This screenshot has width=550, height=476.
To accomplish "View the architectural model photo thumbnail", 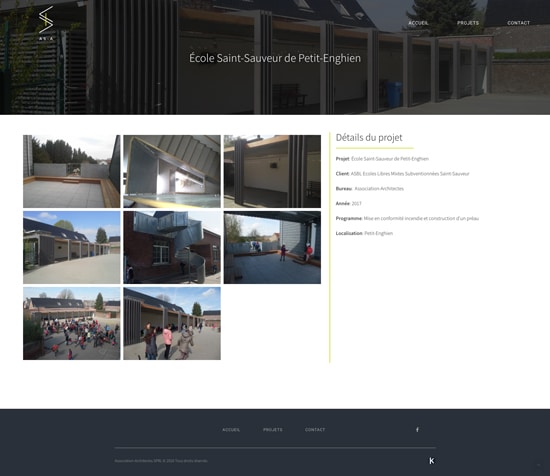I will coord(172,172).
